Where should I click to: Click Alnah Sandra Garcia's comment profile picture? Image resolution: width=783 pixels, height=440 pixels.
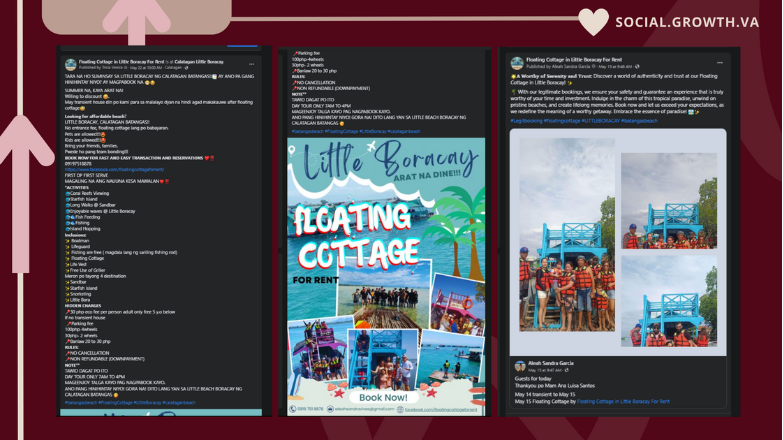[x=520, y=366]
